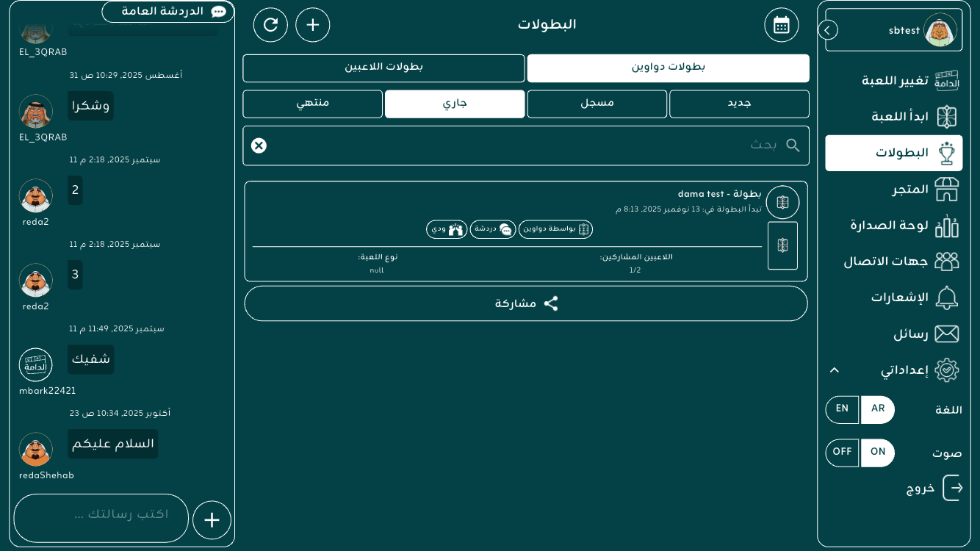980x551 pixels.
Task: Collapse the إعداداتي settings section
Action: point(834,370)
